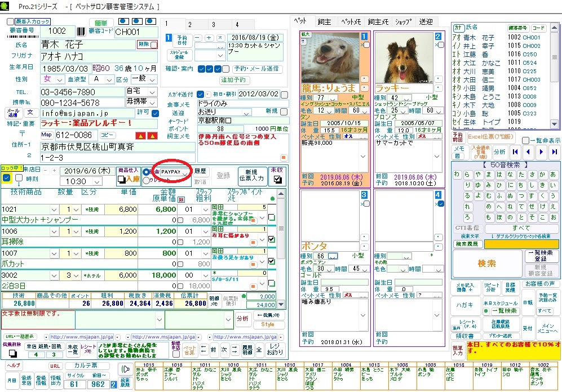
Task: Click the email field info@msjapan.jp
Action: pyautogui.click(x=87, y=113)
